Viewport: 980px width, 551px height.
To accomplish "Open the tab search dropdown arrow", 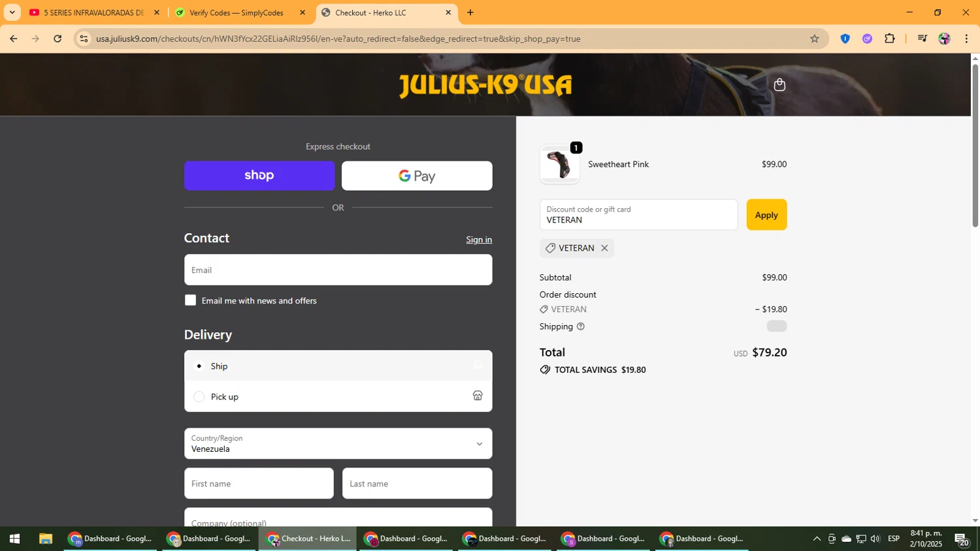I will pos(12,12).
